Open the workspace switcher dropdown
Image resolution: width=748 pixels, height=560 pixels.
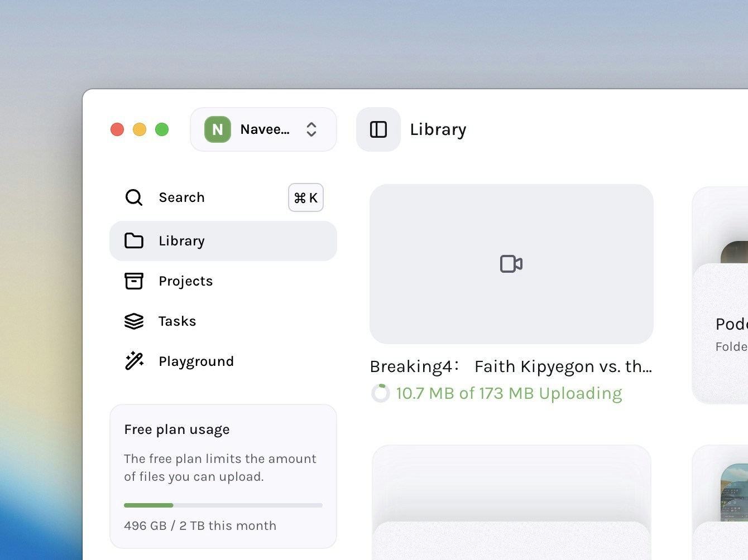pyautogui.click(x=311, y=129)
